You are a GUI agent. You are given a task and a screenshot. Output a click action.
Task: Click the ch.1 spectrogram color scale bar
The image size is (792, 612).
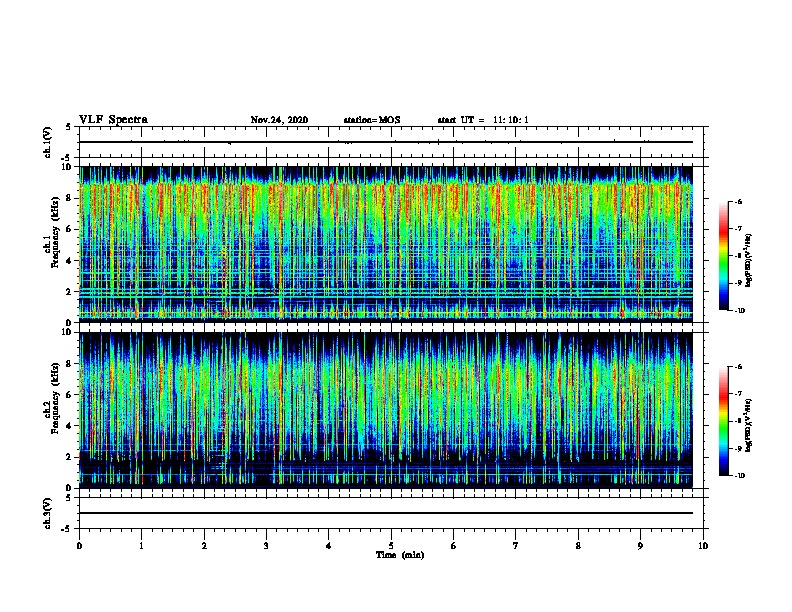[x=723, y=256]
